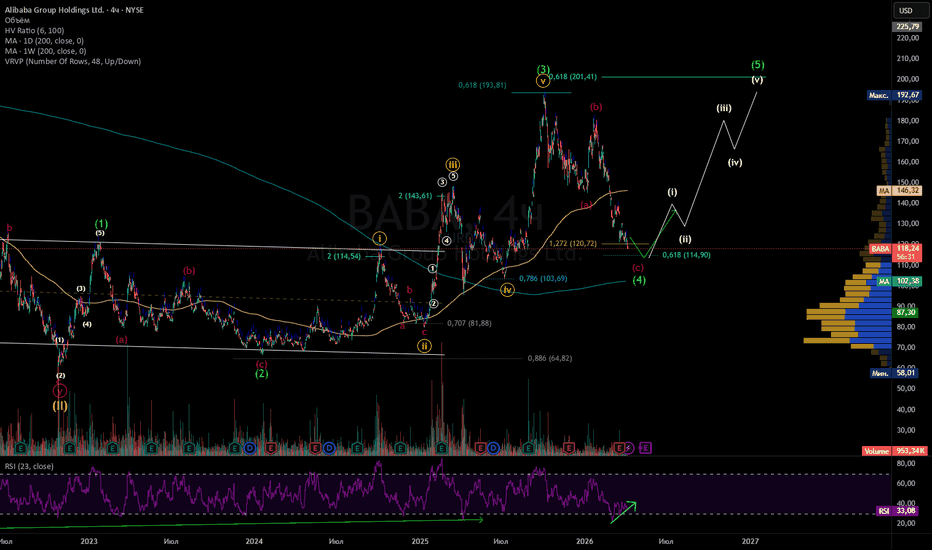932x550 pixels.
Task: Select the green (1) wave label
Action: coord(101,224)
